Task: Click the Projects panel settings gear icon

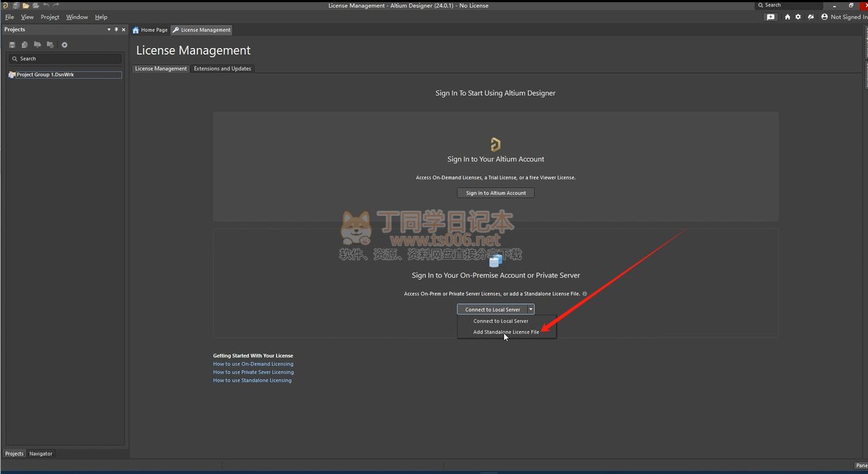Action: click(64, 45)
